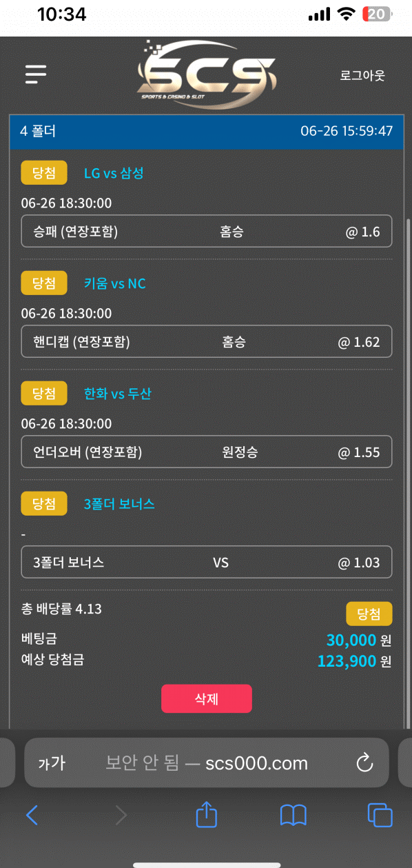Click the 로그아웃 link
Screen dimensions: 412x868
(x=362, y=75)
